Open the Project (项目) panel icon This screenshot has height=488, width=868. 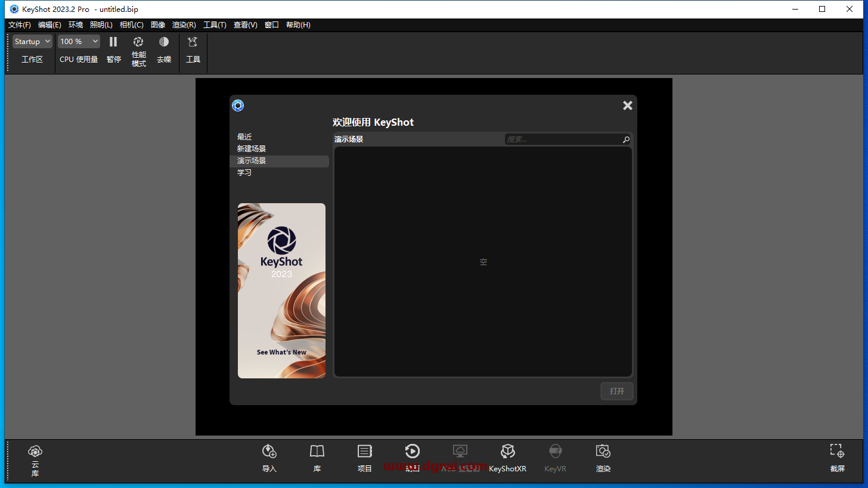coord(365,451)
